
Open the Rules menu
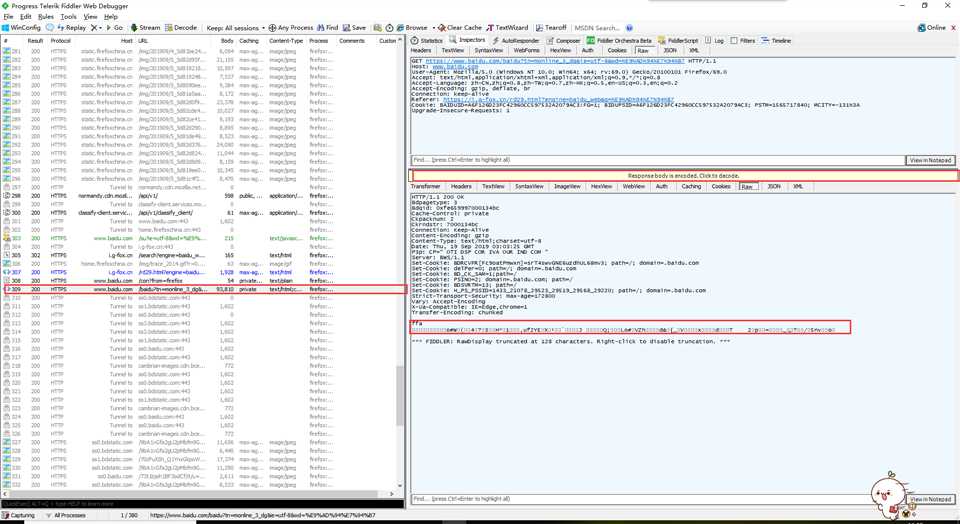(x=46, y=17)
